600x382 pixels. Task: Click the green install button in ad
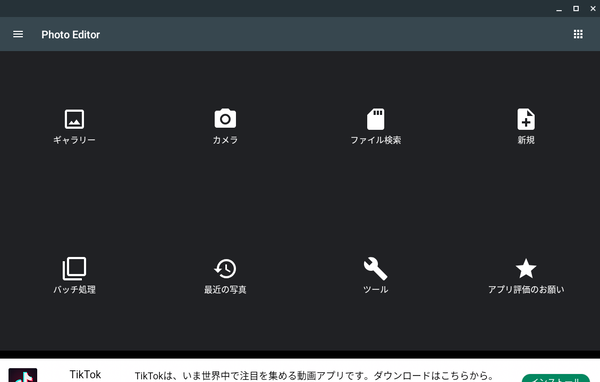click(x=556, y=378)
